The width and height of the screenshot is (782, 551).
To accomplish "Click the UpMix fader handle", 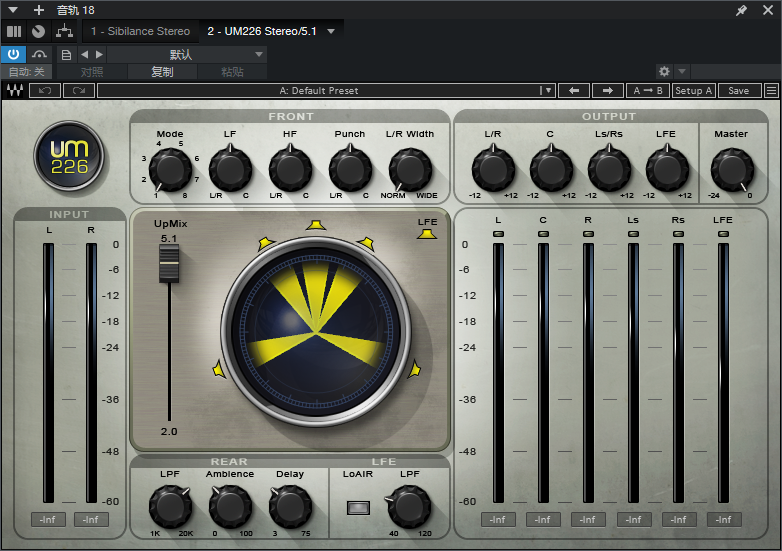I will click(169, 263).
